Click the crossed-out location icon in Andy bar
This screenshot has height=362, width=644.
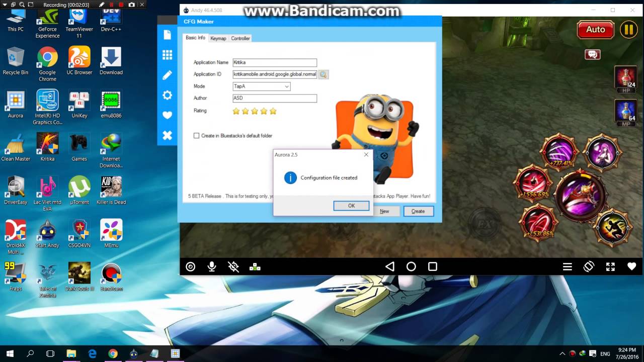click(x=233, y=266)
